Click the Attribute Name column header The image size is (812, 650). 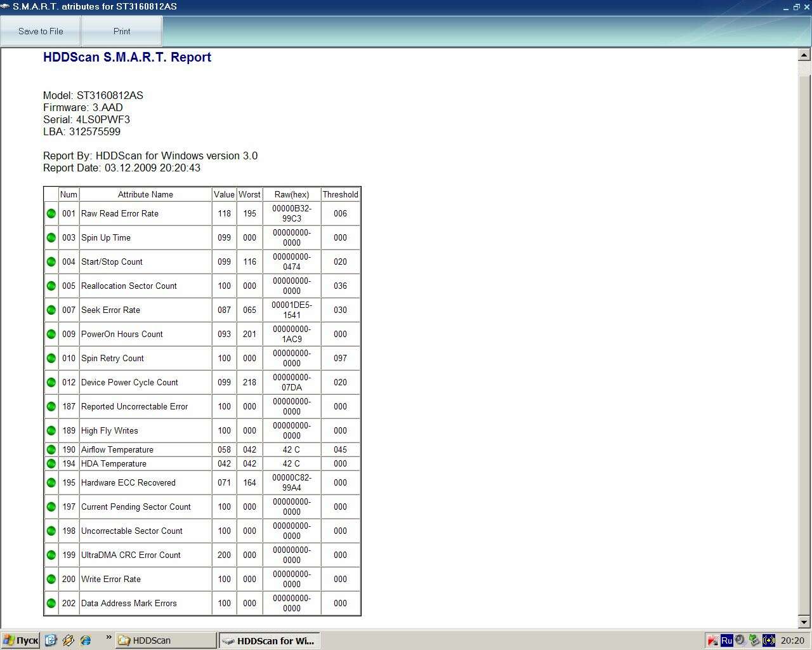[x=145, y=194]
